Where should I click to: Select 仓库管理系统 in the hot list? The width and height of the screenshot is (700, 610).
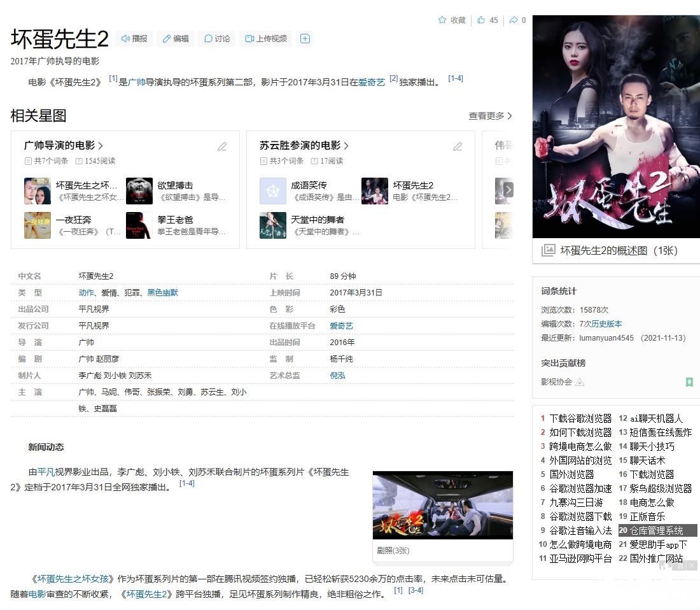(x=657, y=530)
